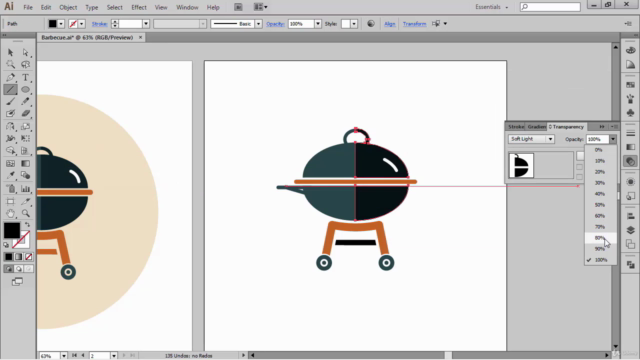
Task: Pick the Magic Wand tool
Action: [11, 64]
